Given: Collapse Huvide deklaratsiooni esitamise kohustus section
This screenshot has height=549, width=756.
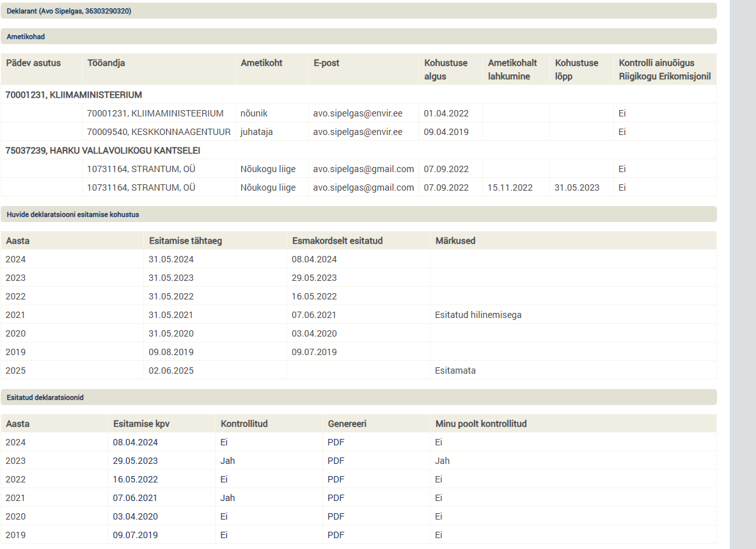Looking at the screenshot, I should (x=359, y=214).
